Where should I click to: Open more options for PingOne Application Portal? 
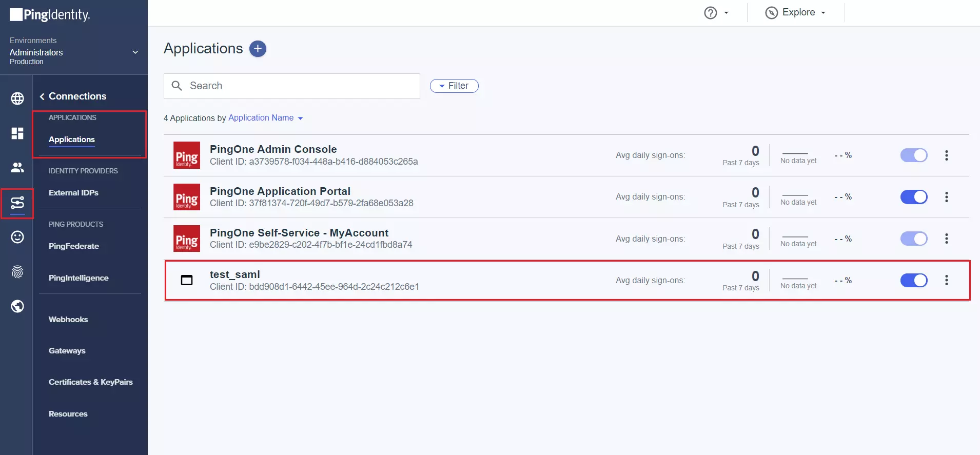click(x=947, y=197)
